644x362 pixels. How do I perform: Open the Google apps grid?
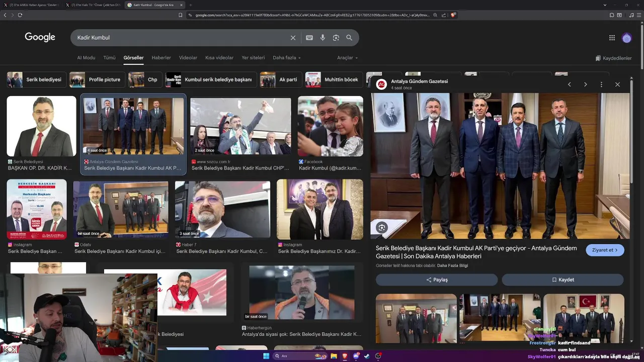[612, 38]
